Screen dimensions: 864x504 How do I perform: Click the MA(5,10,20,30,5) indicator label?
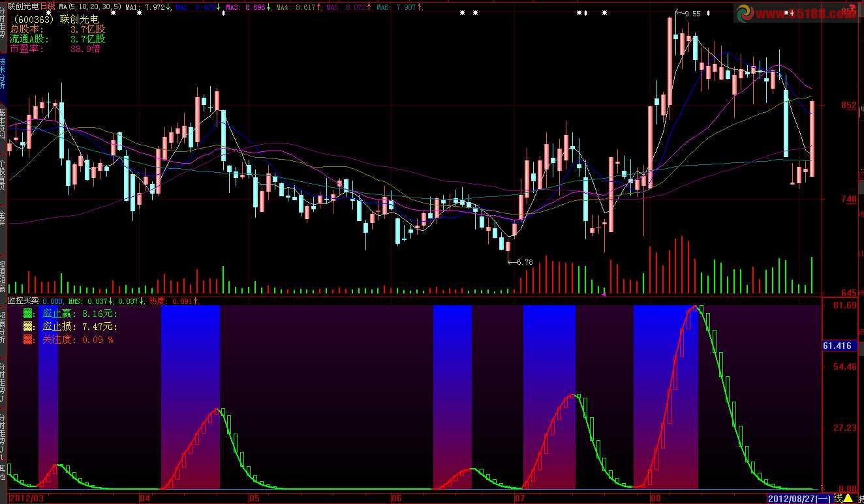(x=90, y=7)
